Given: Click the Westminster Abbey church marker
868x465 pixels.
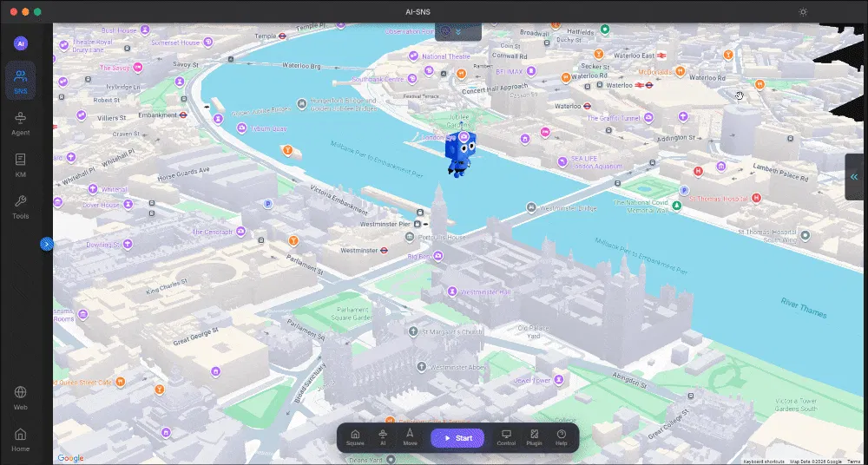Looking at the screenshot, I should point(421,366).
